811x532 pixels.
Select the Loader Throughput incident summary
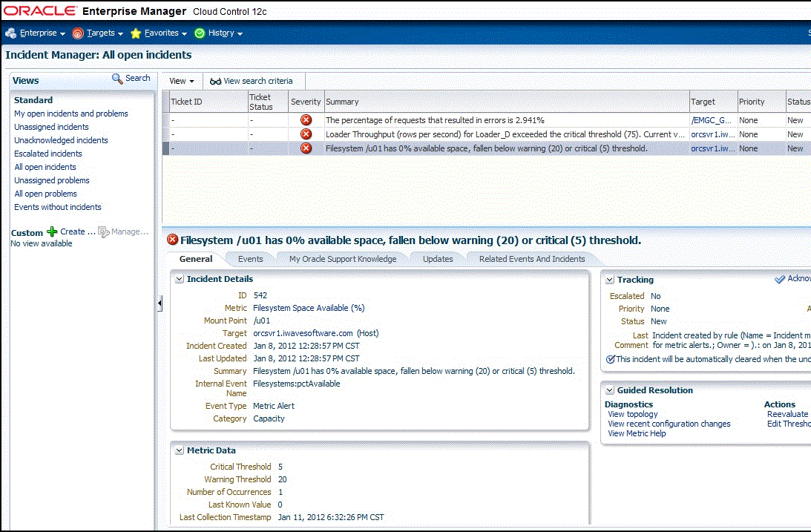[x=505, y=134]
